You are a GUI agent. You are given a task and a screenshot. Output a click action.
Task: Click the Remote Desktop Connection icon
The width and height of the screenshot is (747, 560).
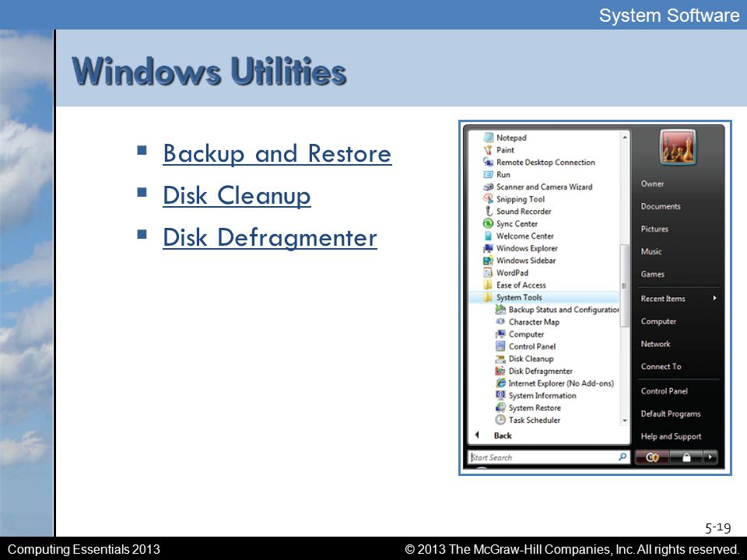[488, 162]
